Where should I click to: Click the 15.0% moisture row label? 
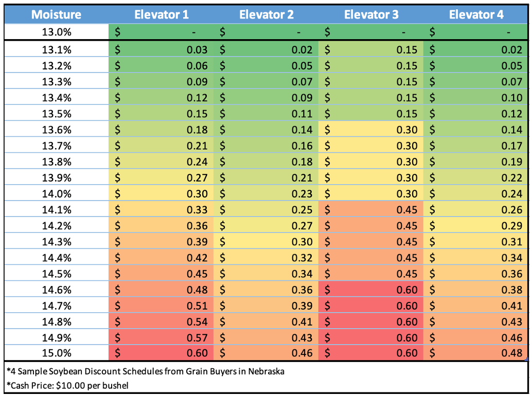tap(56, 353)
